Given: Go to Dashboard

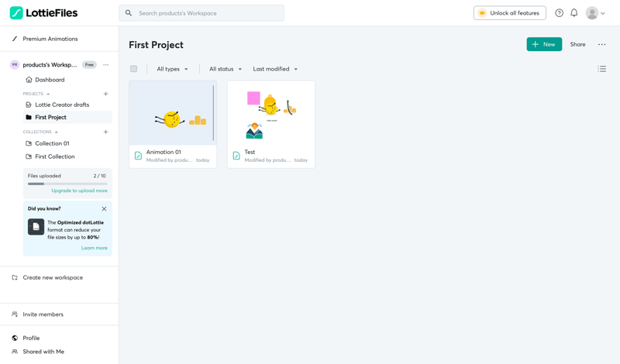Looking at the screenshot, I should click(50, 80).
